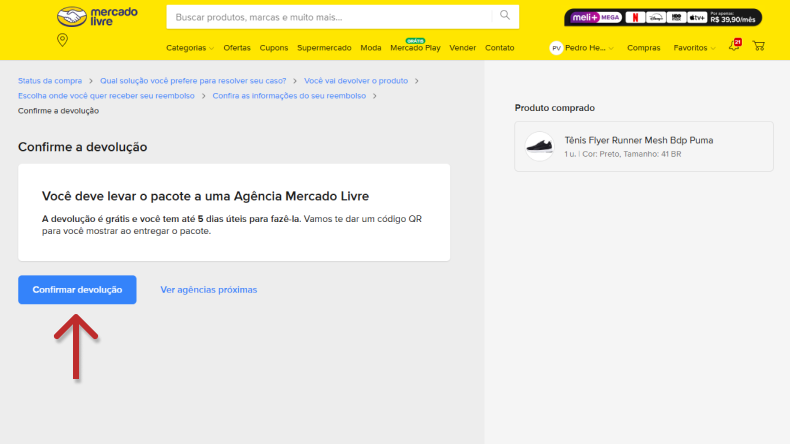Click the Mercado Livre logo
The height and width of the screenshot is (444, 790).
pos(97,17)
